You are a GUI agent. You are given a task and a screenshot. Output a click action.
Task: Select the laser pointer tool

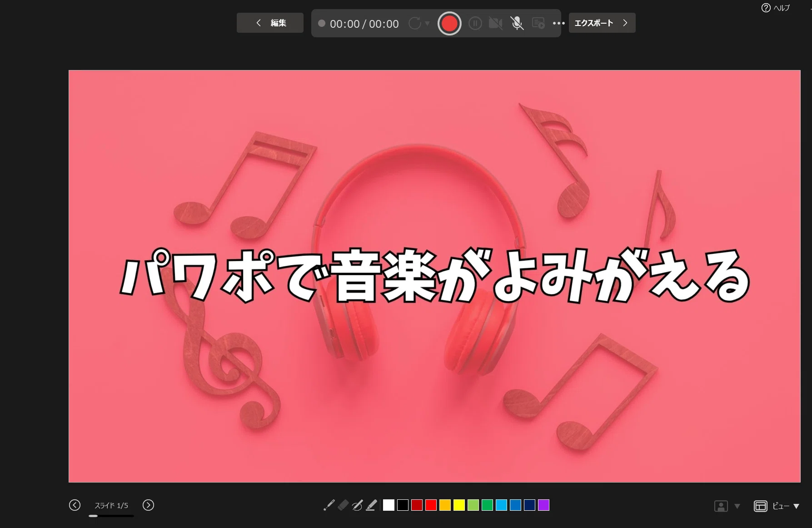click(x=329, y=505)
